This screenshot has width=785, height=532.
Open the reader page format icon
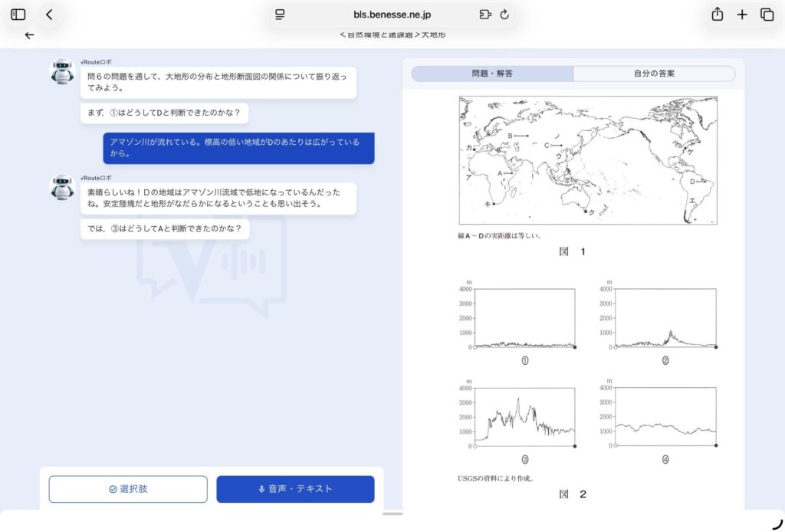[280, 15]
